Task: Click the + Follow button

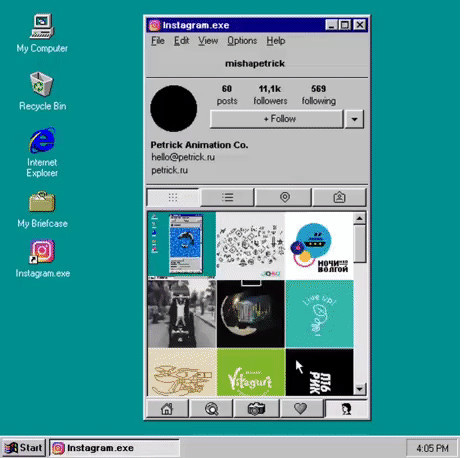Action: 276,119
